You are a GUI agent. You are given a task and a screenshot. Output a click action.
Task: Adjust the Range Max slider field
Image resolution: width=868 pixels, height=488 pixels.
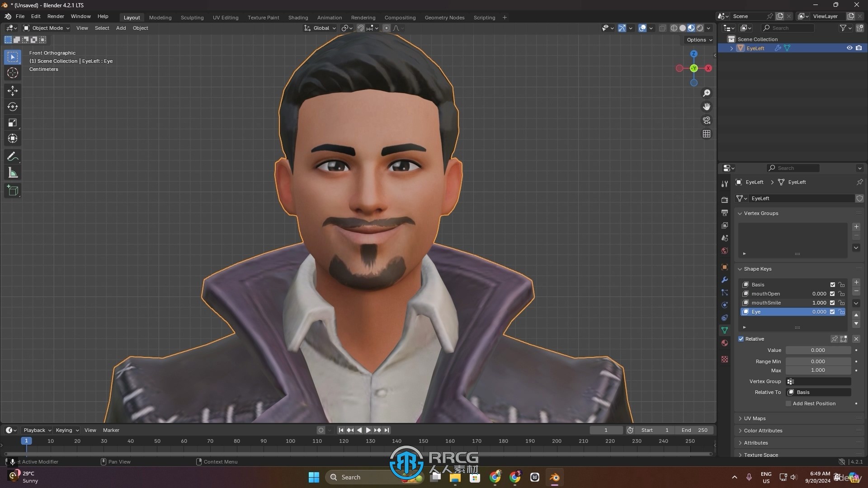point(818,370)
